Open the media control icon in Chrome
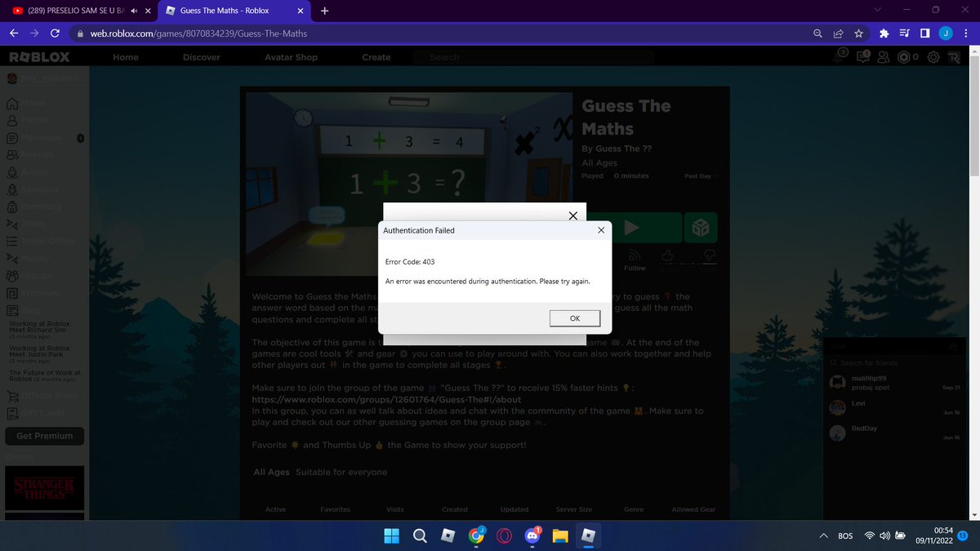Screen dimensions: 980x551 coord(905,33)
